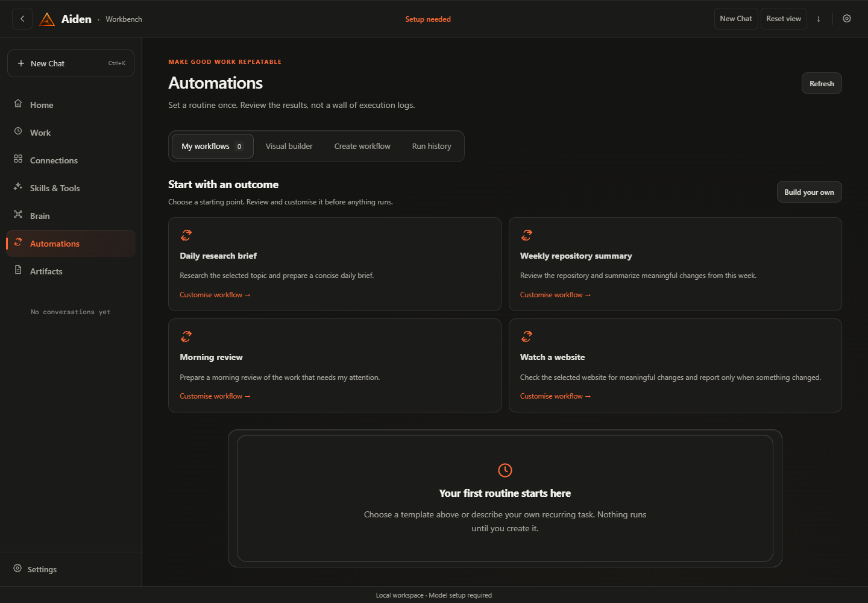868x603 pixels.
Task: Click the back arrow button in header
Action: point(22,19)
